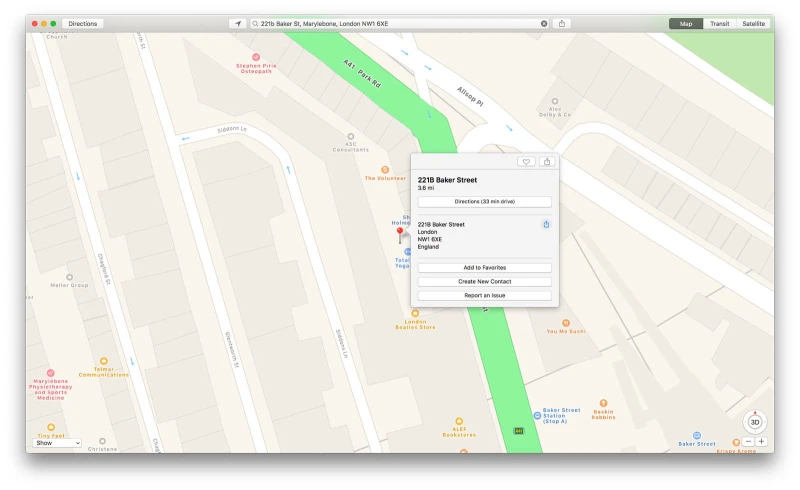Image resolution: width=800 pixels, height=490 pixels.
Task: Click the You Me Sushi marker
Action: point(566,323)
